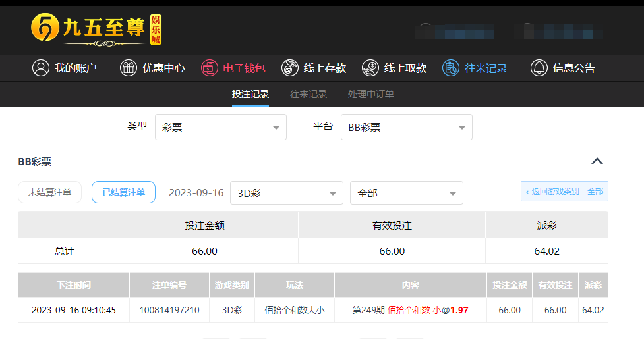The width and height of the screenshot is (644, 339).
Task: Click the 内容 column header
Action: pos(410,285)
